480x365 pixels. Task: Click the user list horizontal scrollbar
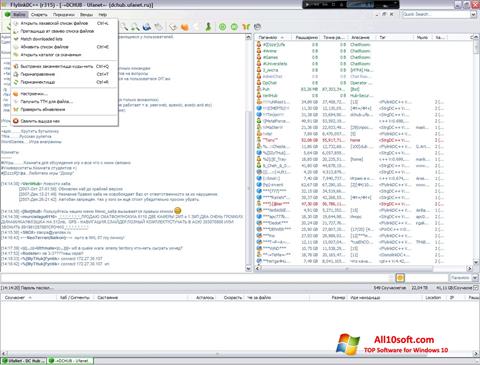(347, 268)
